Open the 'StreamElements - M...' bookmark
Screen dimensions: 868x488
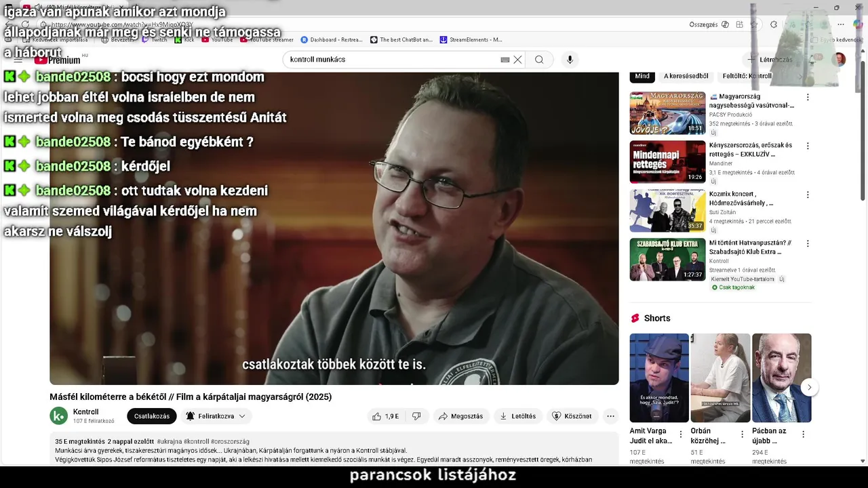point(471,40)
